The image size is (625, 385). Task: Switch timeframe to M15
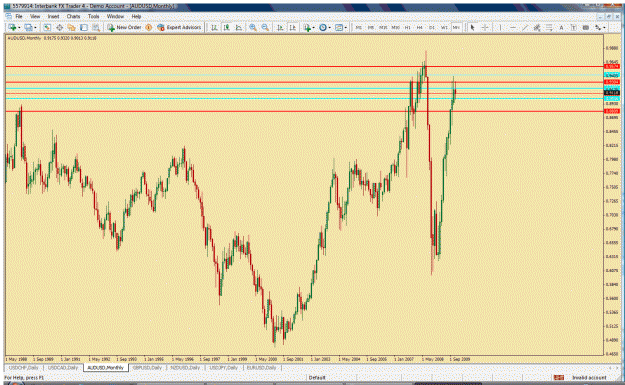[383, 28]
